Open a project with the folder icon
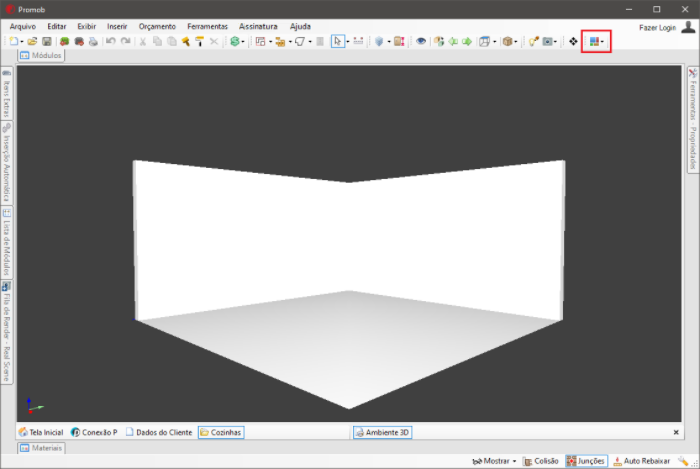Viewport: 700px width, 469px height. 32,42
